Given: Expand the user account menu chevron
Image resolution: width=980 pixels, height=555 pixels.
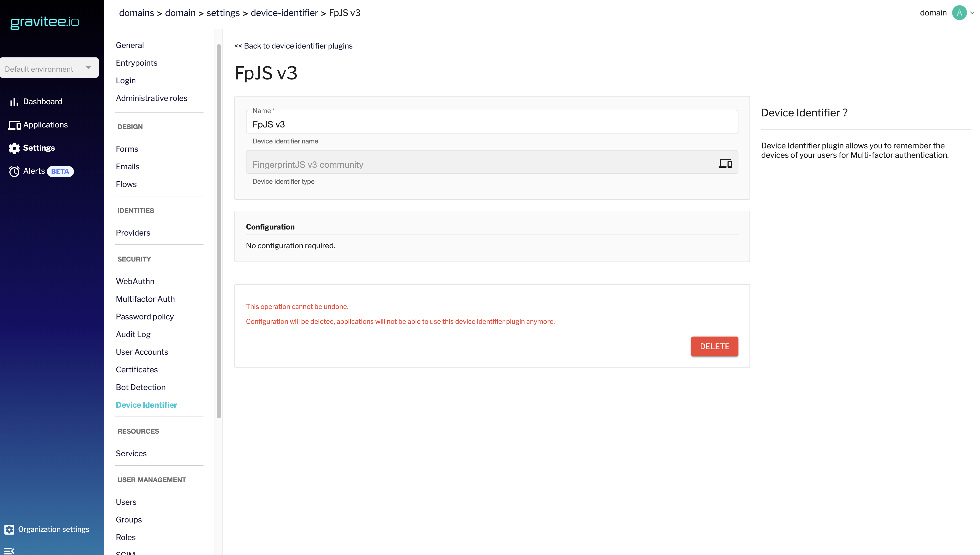Looking at the screenshot, I should tap(972, 13).
